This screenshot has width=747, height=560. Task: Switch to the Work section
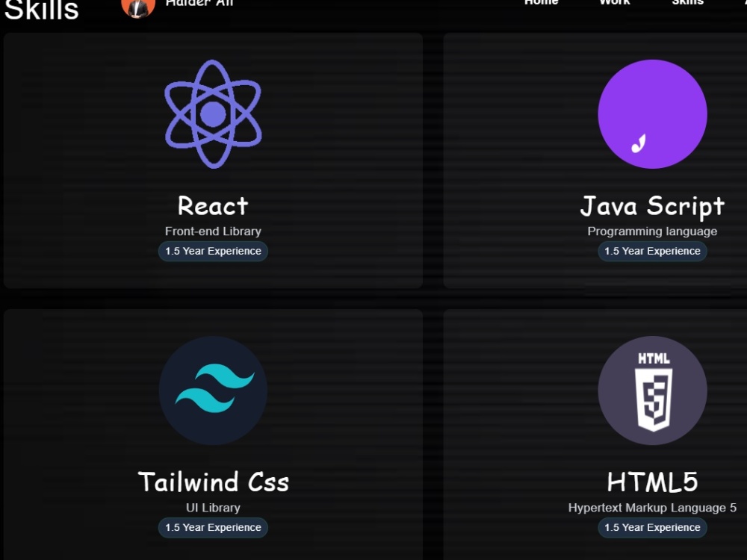click(x=614, y=4)
